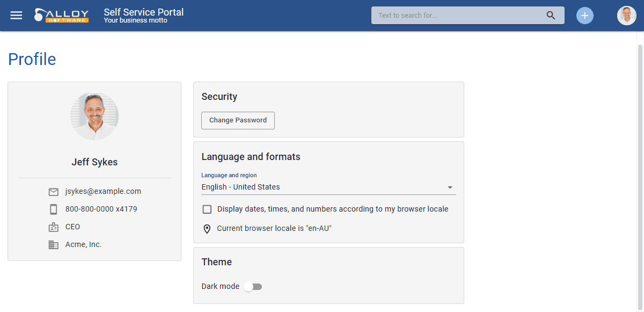
Task: Click the phone icon beside 800-800-0000
Action: 53,209
